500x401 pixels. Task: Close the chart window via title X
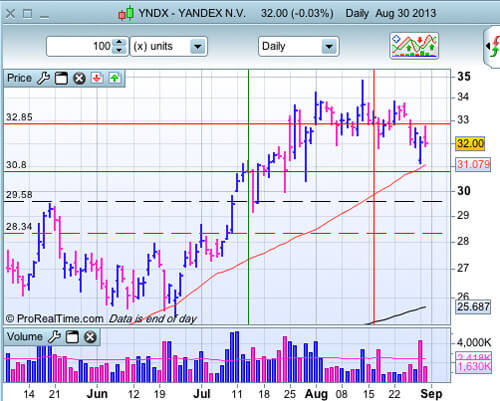(x=11, y=14)
